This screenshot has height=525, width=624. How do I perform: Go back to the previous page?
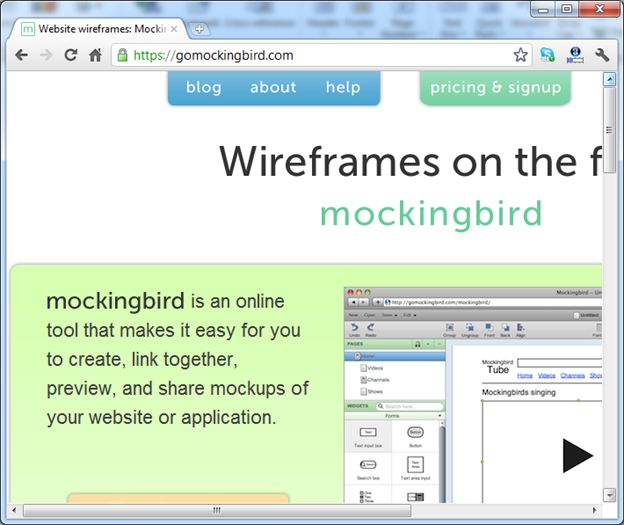[21, 55]
